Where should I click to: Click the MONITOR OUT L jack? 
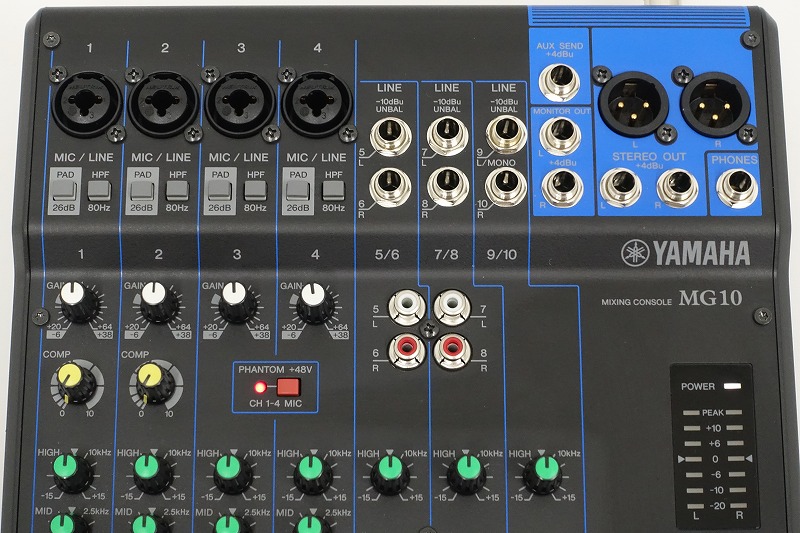[561, 136]
